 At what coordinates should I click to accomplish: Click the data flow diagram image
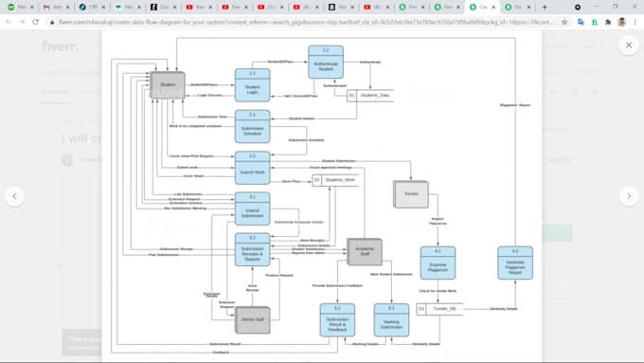322,195
